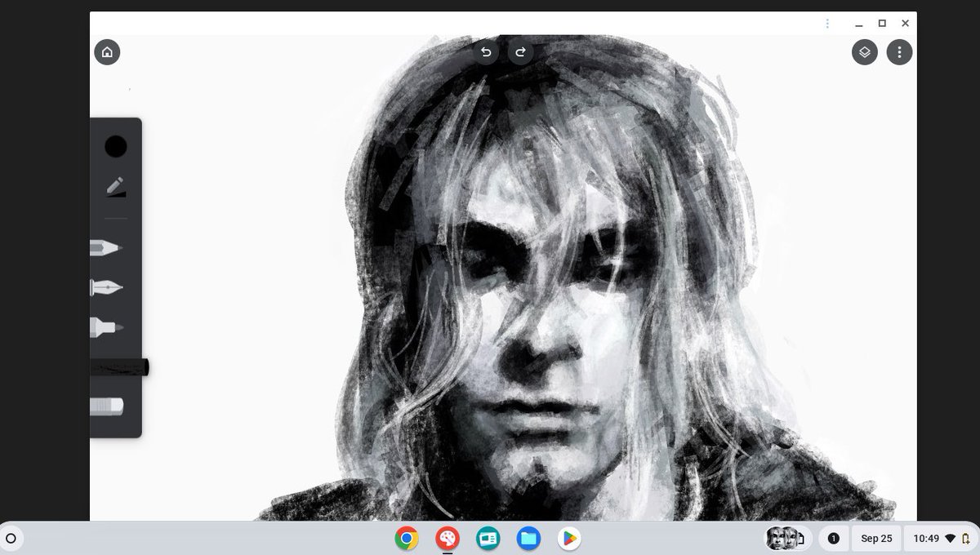Open the news app icon in shelf

coord(488,538)
